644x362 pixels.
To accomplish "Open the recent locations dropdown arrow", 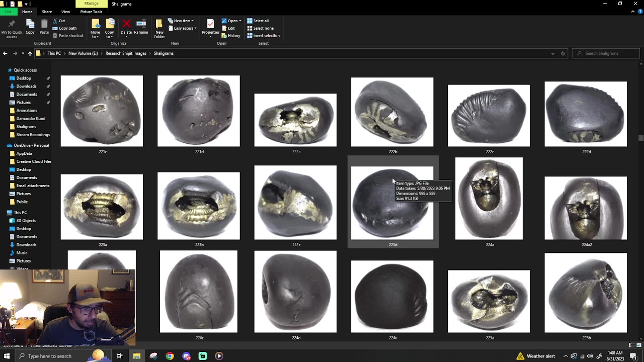I will click(23, 53).
